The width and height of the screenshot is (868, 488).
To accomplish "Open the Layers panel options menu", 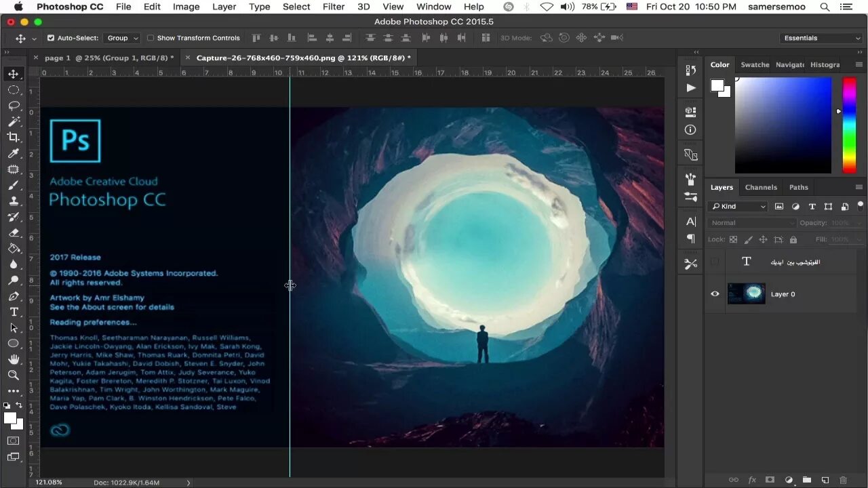I will [x=859, y=187].
